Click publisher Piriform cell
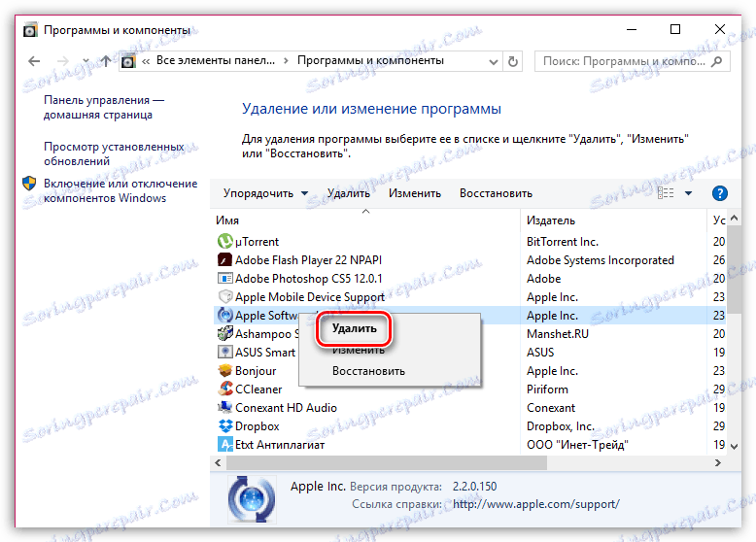The width and height of the screenshot is (756, 542). pyautogui.click(x=547, y=390)
